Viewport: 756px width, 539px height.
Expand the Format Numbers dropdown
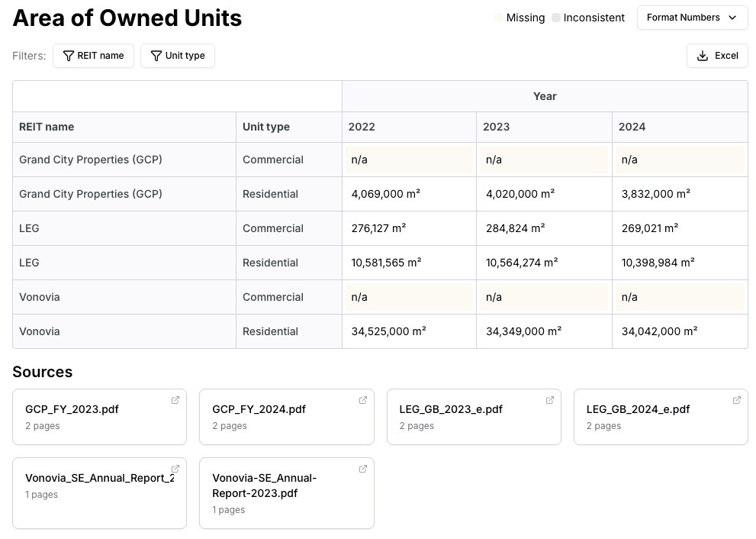tap(693, 18)
